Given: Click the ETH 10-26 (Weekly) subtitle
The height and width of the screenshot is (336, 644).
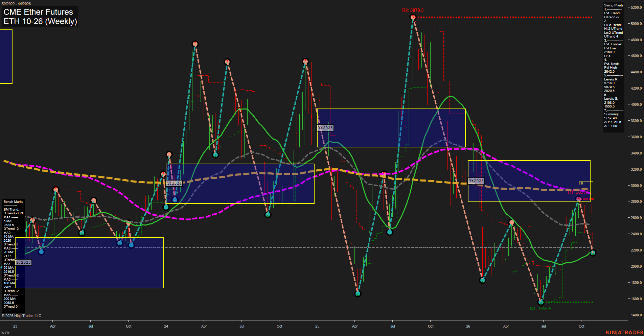Looking at the screenshot, I should pyautogui.click(x=40, y=21).
